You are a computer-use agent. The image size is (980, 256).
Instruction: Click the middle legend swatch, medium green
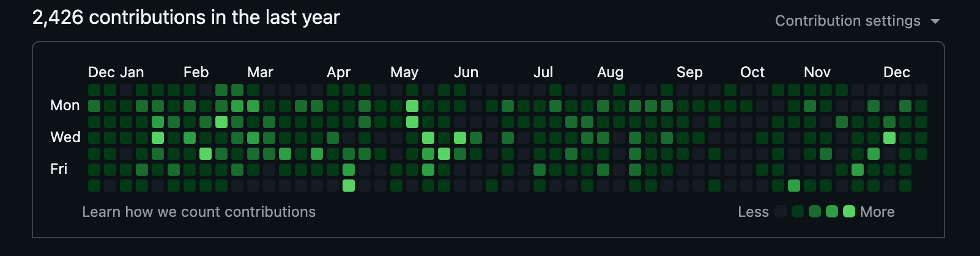815,211
